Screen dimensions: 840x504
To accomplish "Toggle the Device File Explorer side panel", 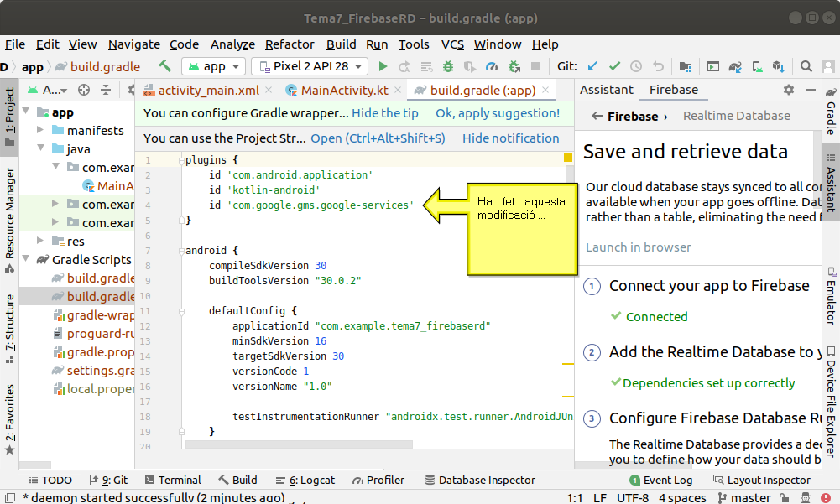I will [831, 401].
